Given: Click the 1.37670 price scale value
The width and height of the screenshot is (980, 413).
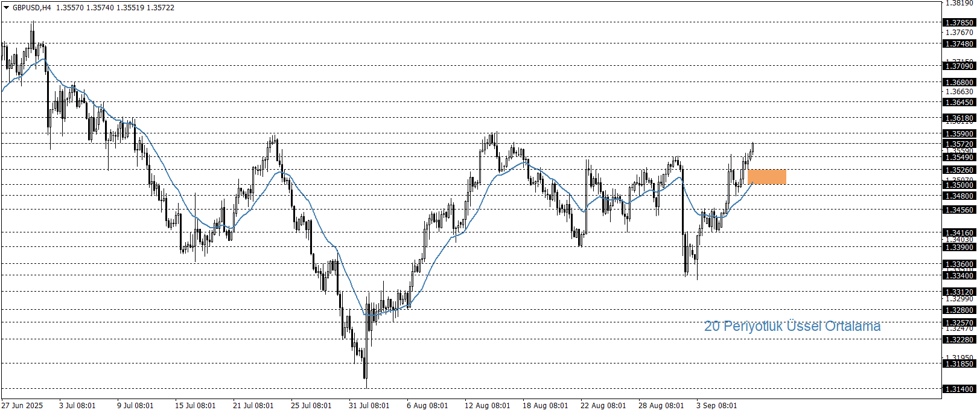Looking at the screenshot, I should pyautogui.click(x=959, y=32).
